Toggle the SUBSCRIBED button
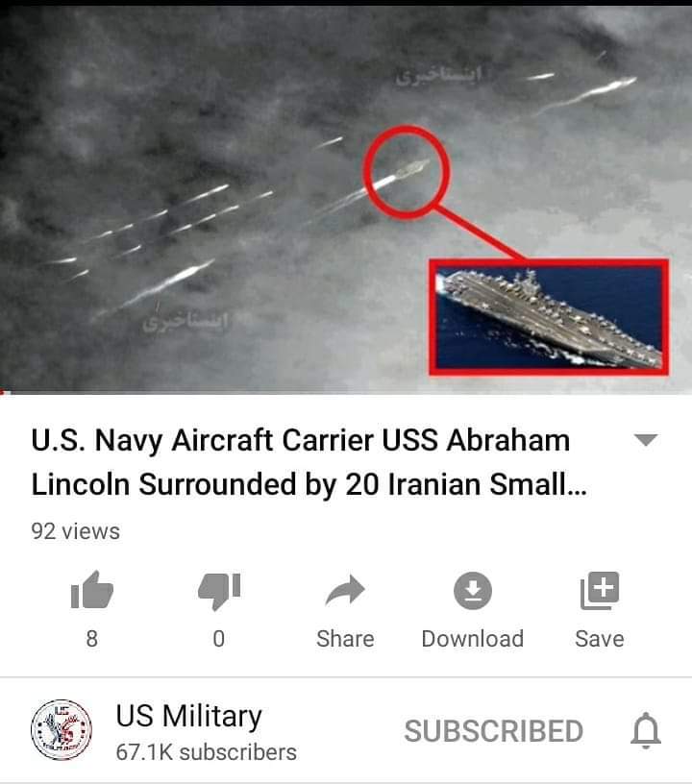This screenshot has width=692, height=784. [x=493, y=731]
